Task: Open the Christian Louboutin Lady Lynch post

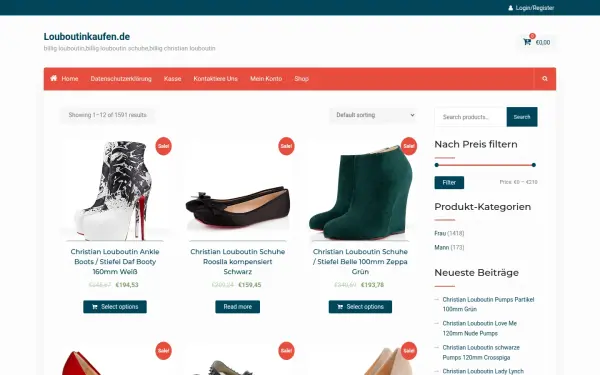Action: (x=483, y=371)
